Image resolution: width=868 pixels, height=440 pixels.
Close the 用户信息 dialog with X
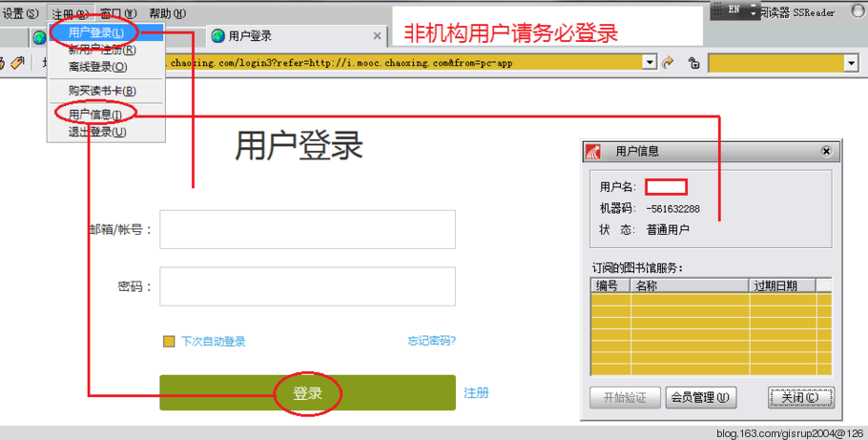tap(826, 152)
